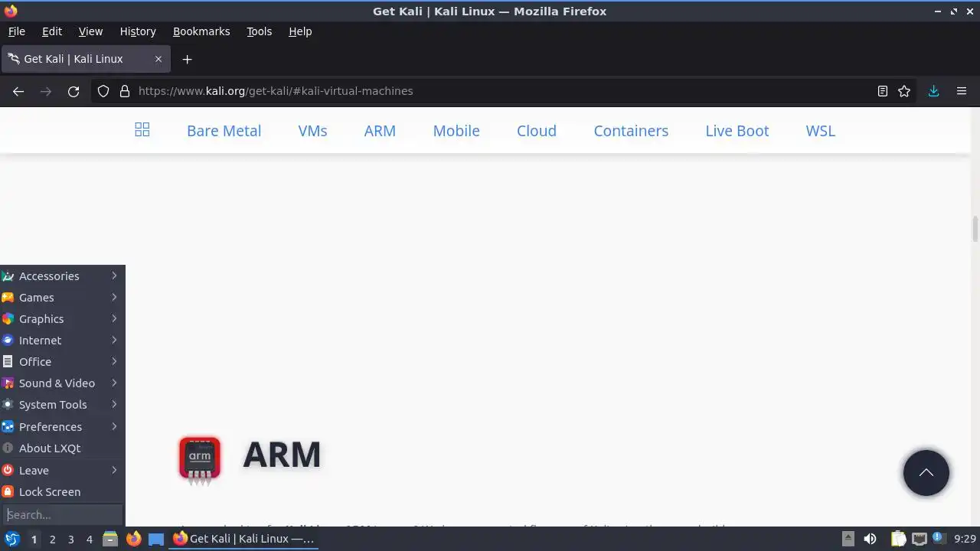
Task: Go to Mobile section link
Action: (456, 131)
